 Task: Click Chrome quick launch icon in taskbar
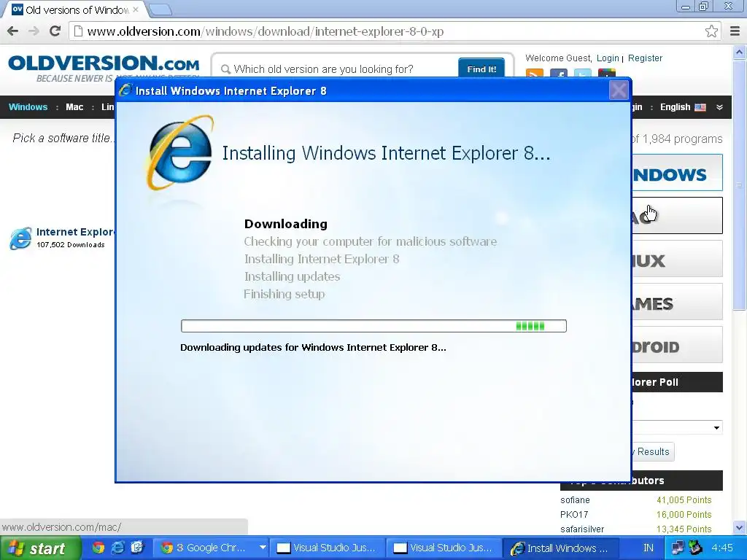[98, 548]
